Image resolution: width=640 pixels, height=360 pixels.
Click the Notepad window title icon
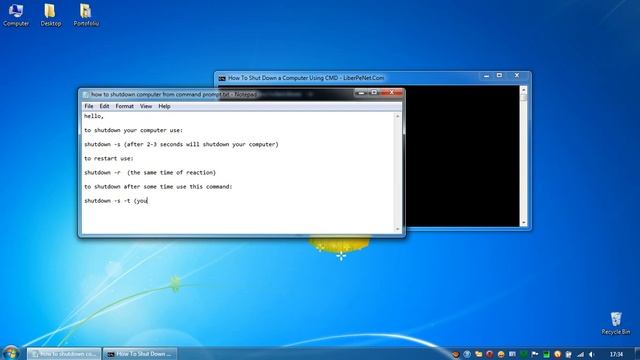pos(85,95)
